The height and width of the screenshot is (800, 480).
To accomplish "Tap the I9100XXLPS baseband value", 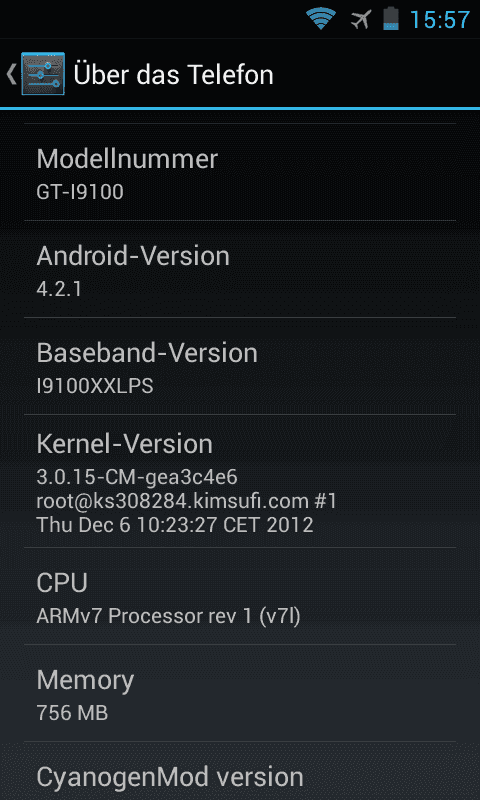I will click(95, 386).
